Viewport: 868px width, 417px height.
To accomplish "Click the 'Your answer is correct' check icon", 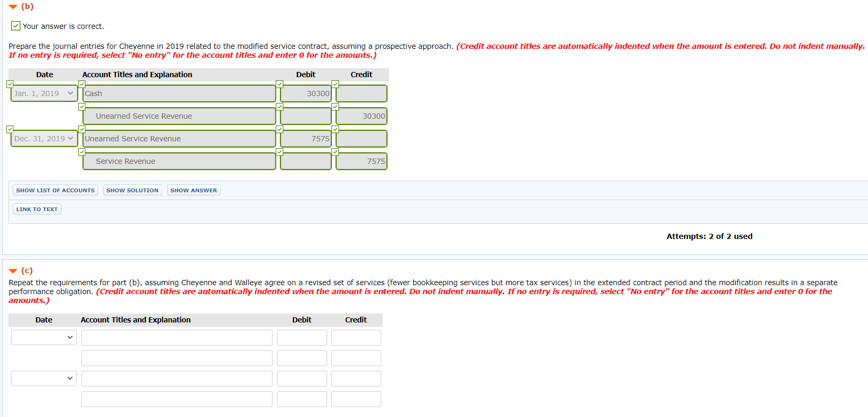I will pyautogui.click(x=16, y=26).
